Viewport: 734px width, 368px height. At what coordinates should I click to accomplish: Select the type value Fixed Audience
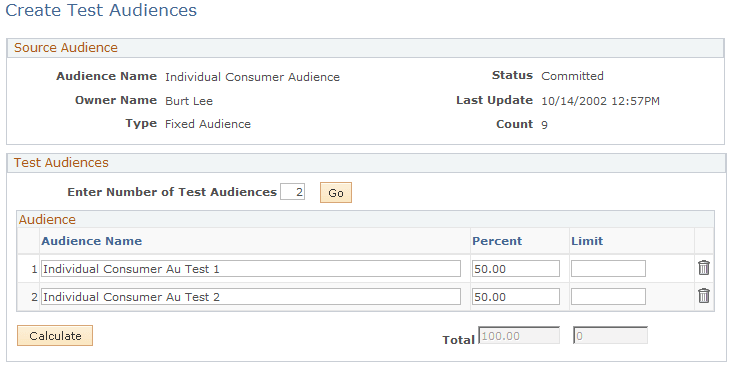(208, 124)
